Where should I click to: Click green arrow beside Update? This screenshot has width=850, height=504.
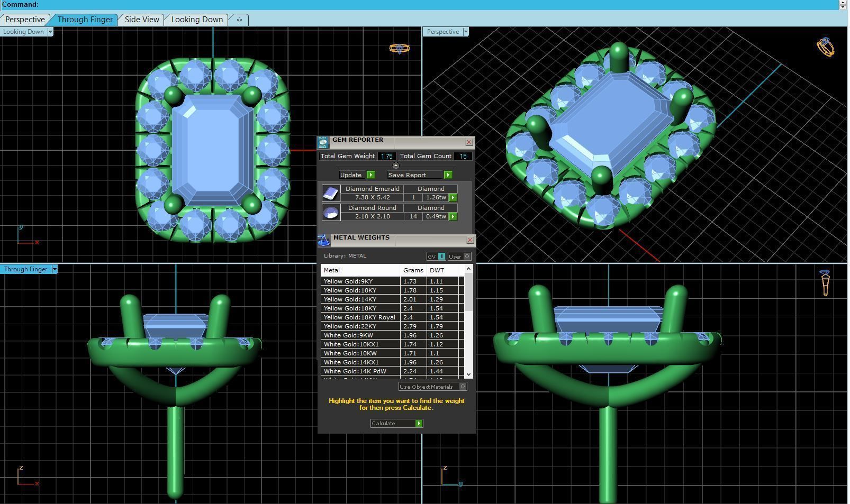pyautogui.click(x=370, y=175)
